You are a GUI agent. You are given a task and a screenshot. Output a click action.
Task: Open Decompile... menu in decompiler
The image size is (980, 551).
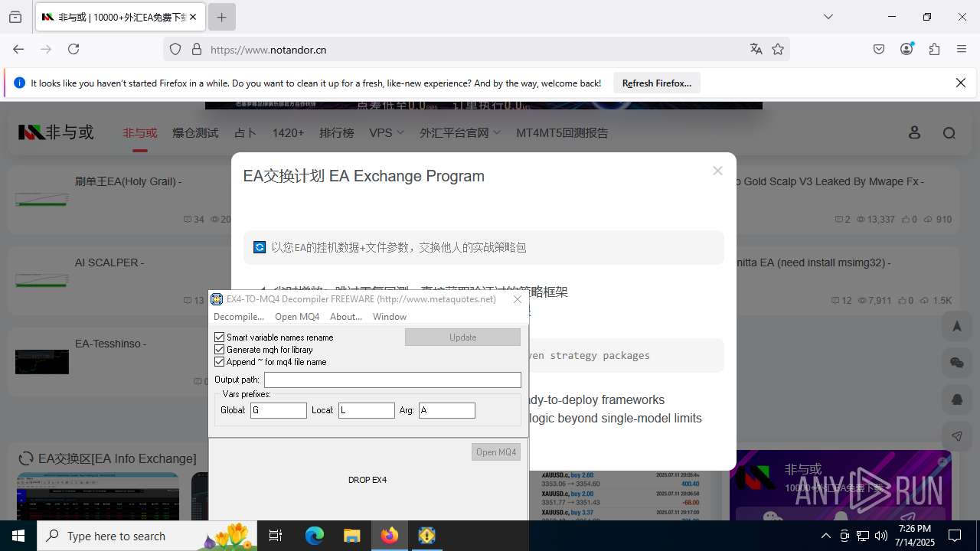(x=239, y=316)
